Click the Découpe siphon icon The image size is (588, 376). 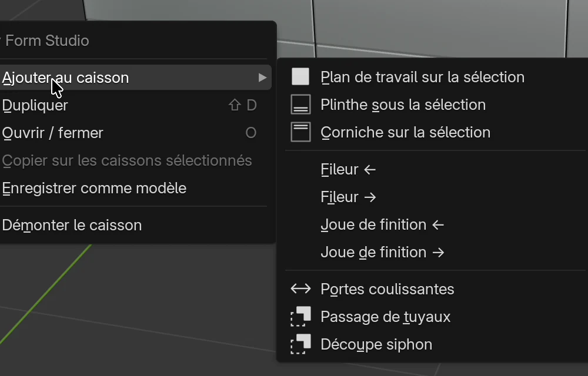tap(300, 344)
